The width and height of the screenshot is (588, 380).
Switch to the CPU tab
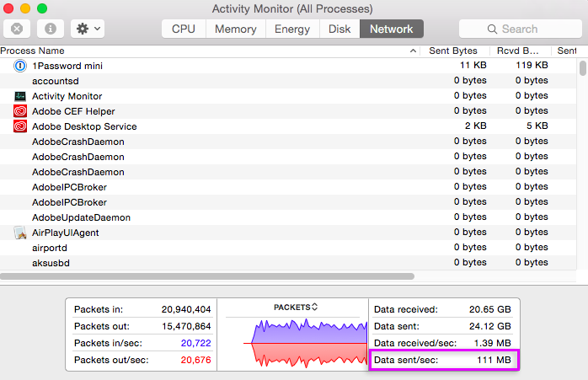click(184, 29)
